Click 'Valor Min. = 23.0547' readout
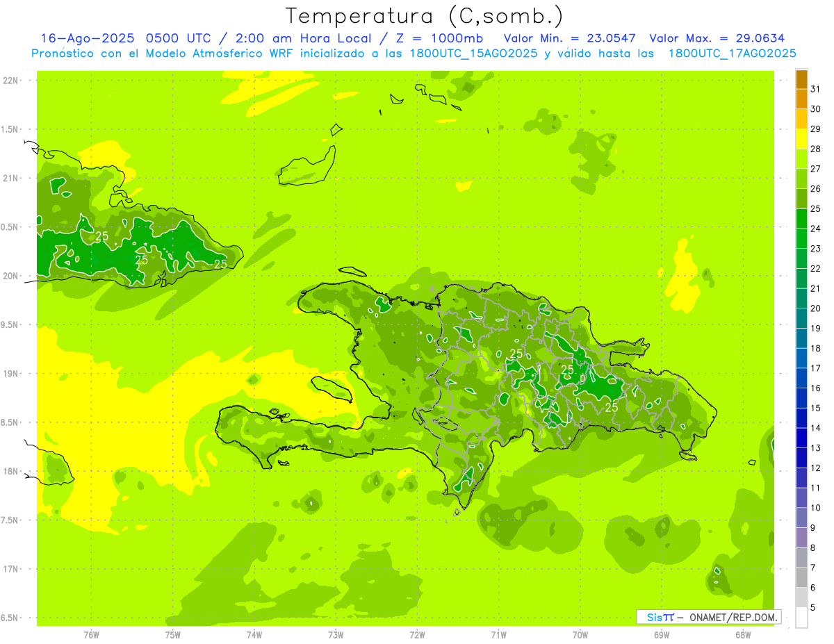834x644 pixels. pyautogui.click(x=569, y=38)
